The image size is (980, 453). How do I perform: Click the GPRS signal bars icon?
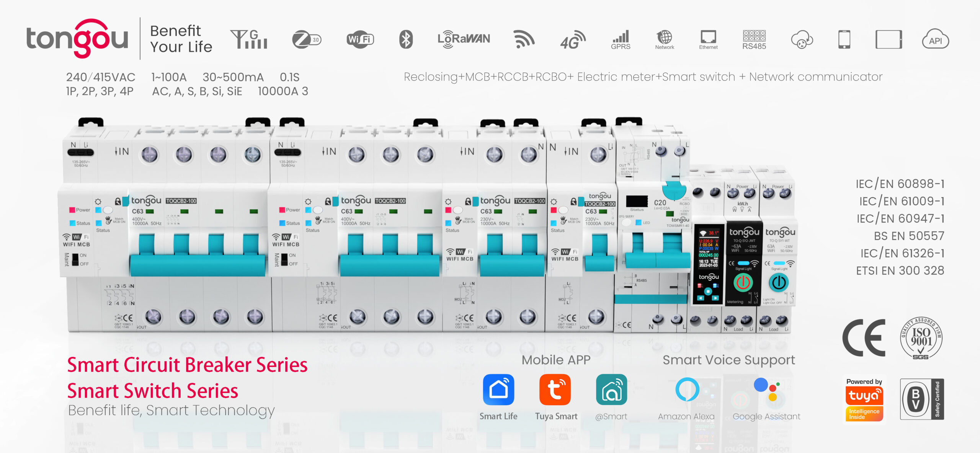pos(621,40)
